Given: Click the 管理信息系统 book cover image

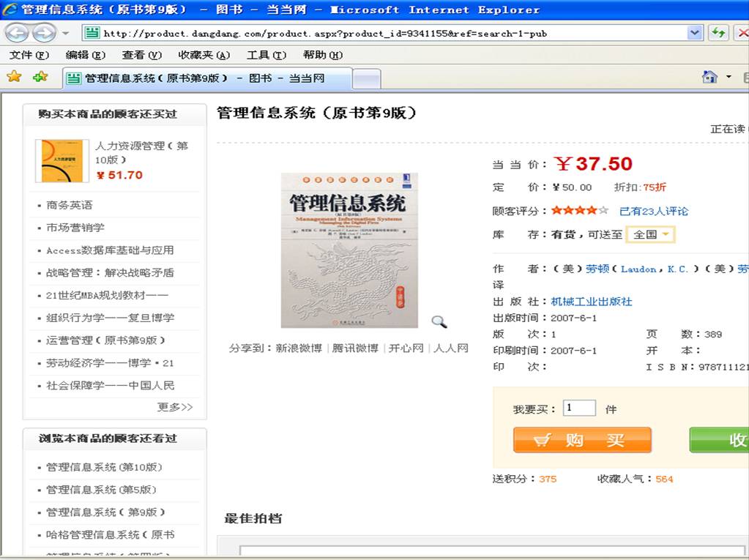Looking at the screenshot, I should [x=349, y=250].
